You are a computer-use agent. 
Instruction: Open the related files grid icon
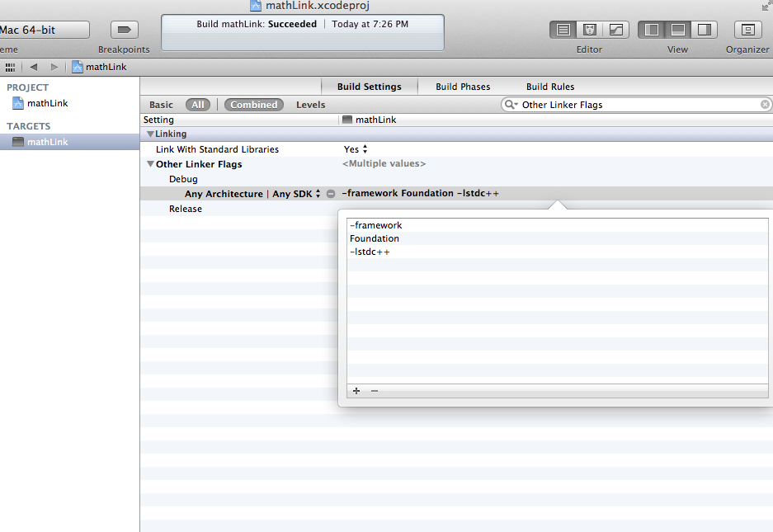(x=11, y=67)
